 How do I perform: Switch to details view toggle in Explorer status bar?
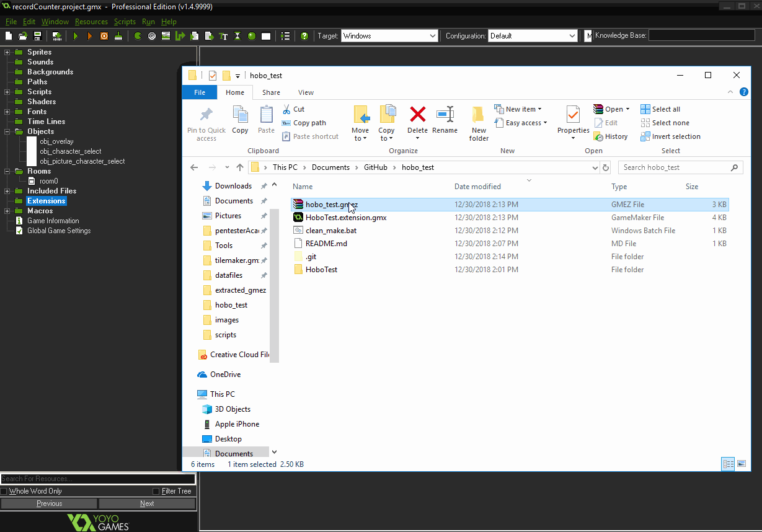(x=729, y=464)
